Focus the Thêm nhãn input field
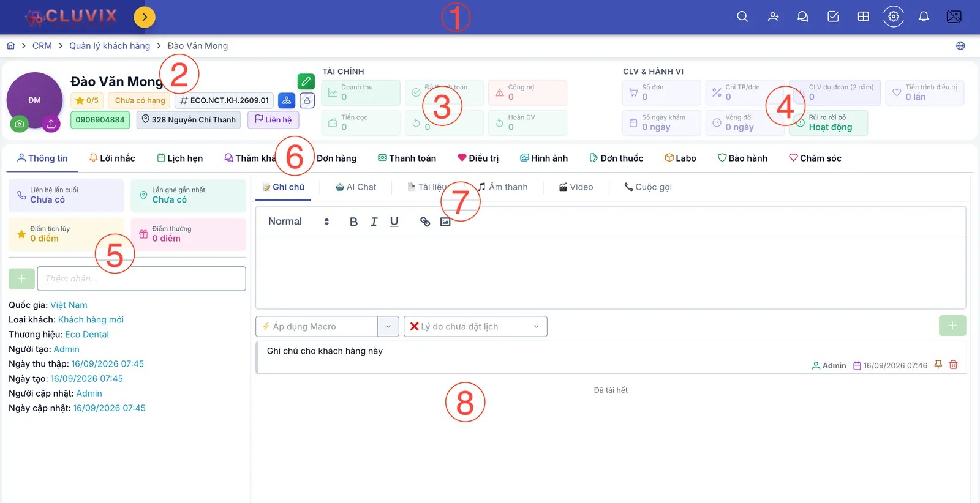The image size is (980, 503). coord(141,278)
